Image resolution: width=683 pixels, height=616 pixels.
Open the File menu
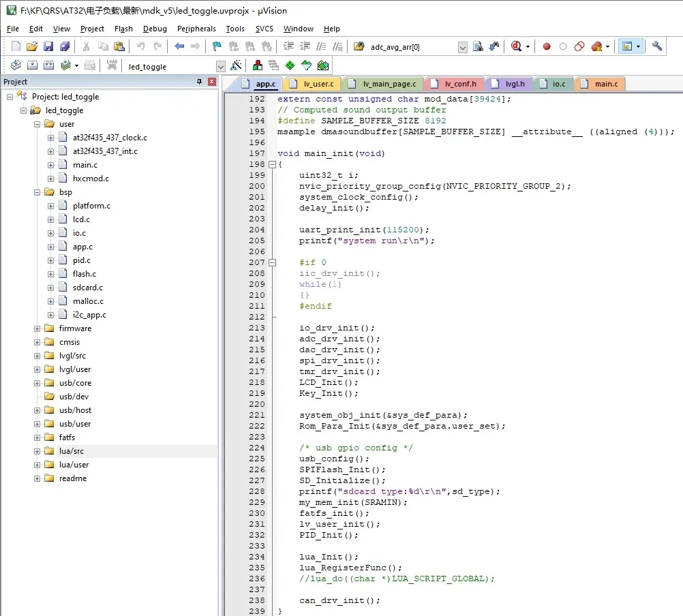pos(13,29)
